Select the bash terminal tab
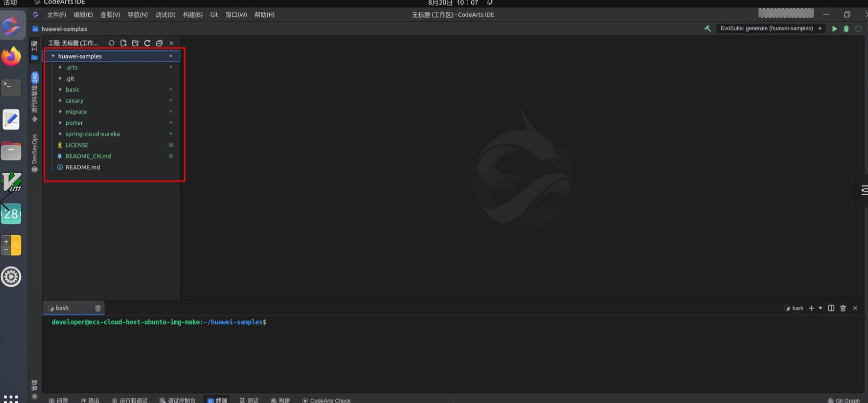This screenshot has height=403, width=868. coord(74,308)
